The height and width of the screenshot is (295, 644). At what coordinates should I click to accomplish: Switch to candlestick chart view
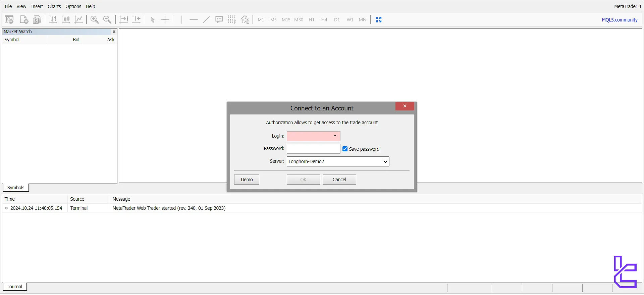click(66, 20)
